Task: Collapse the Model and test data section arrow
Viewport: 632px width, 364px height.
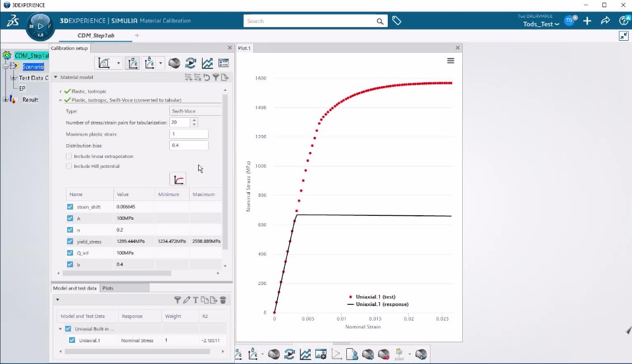Action: [x=57, y=300]
